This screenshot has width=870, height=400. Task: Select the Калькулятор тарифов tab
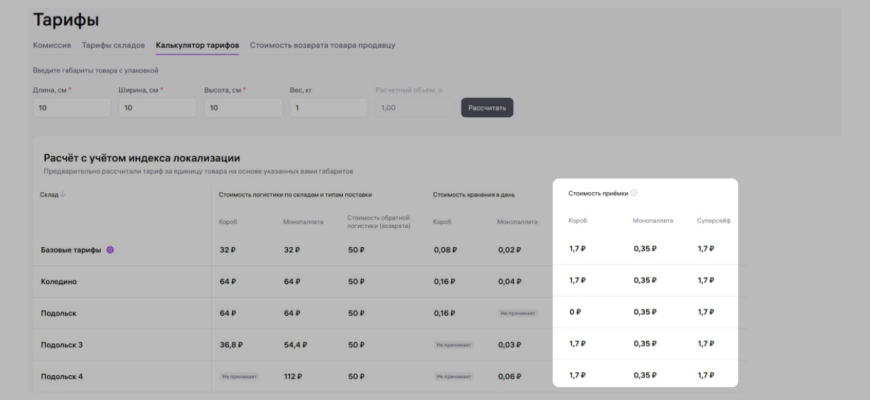197,45
